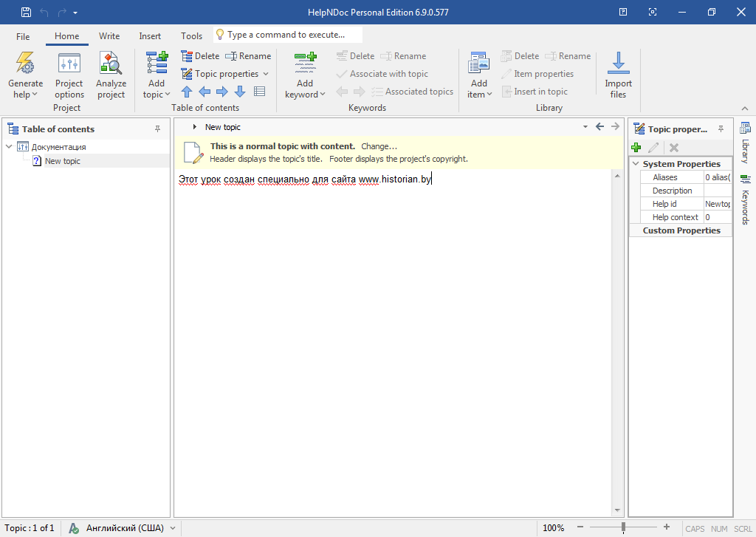
Task: Click the zoom out minus button
Action: pyautogui.click(x=580, y=527)
